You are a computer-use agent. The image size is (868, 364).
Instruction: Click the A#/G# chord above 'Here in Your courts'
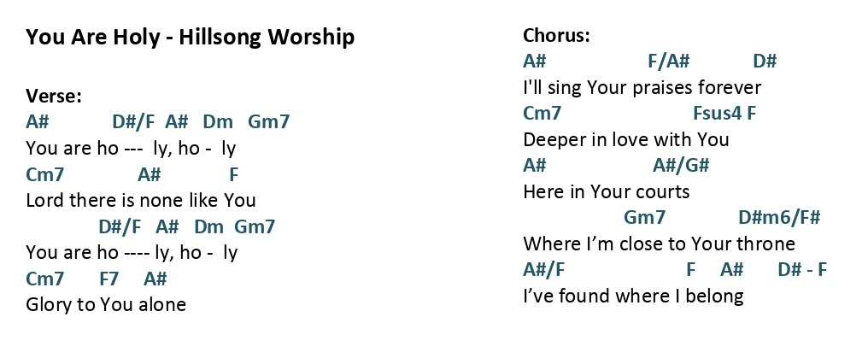(681, 165)
